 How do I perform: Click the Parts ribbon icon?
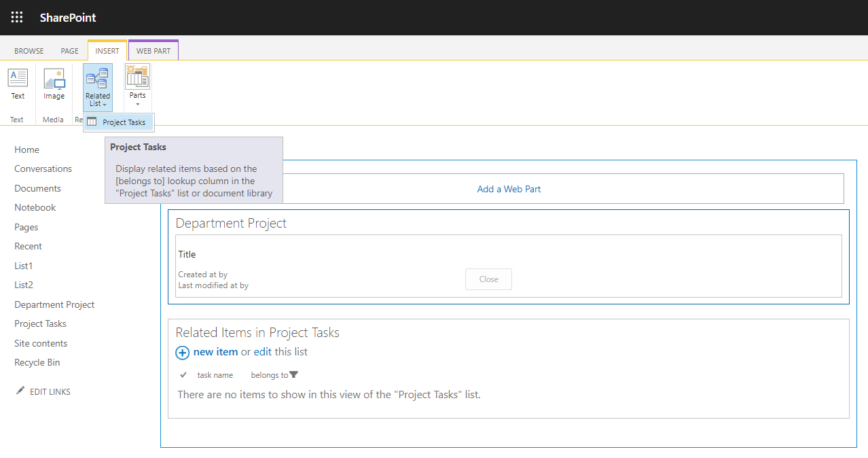tap(137, 76)
